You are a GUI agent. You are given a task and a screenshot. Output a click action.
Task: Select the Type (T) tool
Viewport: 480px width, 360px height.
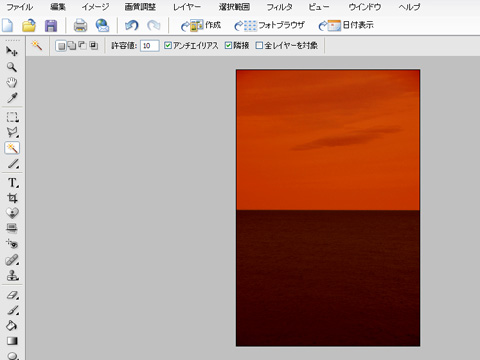pyautogui.click(x=12, y=183)
